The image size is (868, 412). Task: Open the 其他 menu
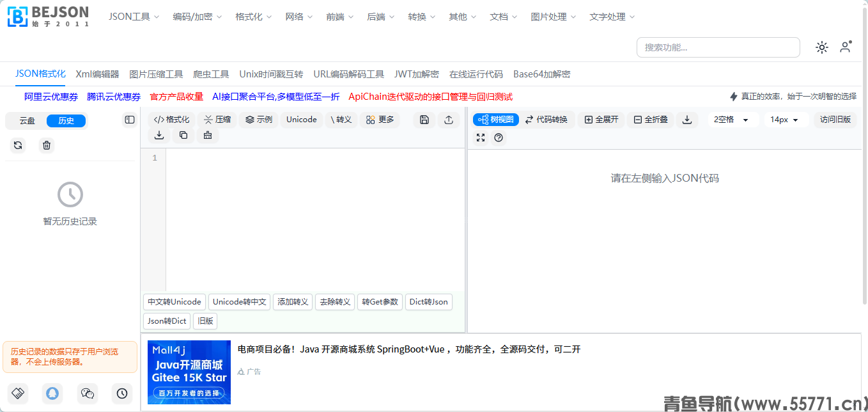(x=462, y=17)
